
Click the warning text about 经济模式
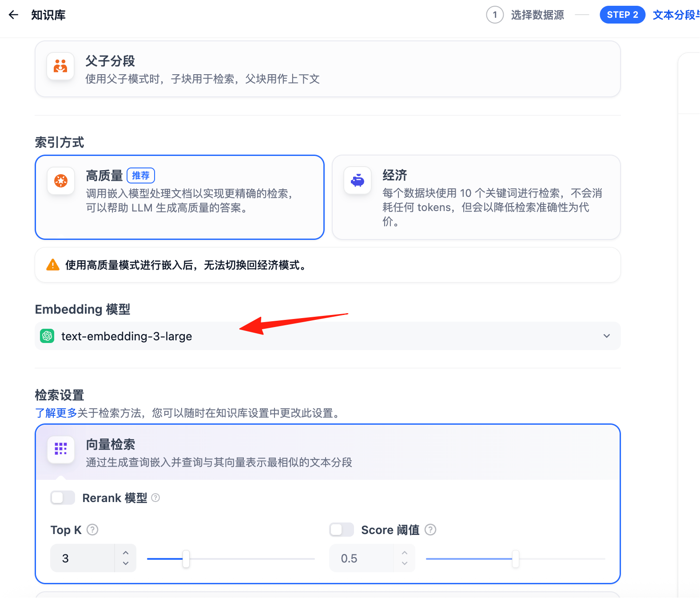click(x=187, y=265)
